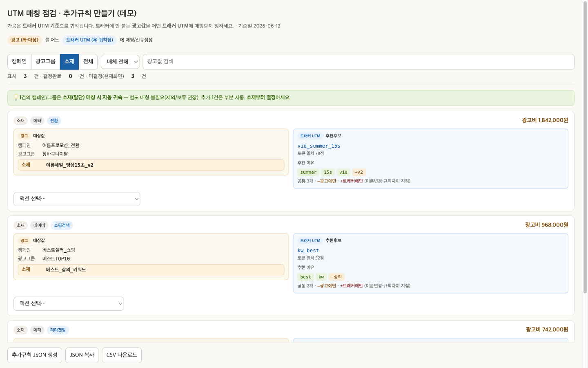The height and width of the screenshot is (368, 588).
Task: Click the 광고비 742,000원 amount
Action: [547, 330]
